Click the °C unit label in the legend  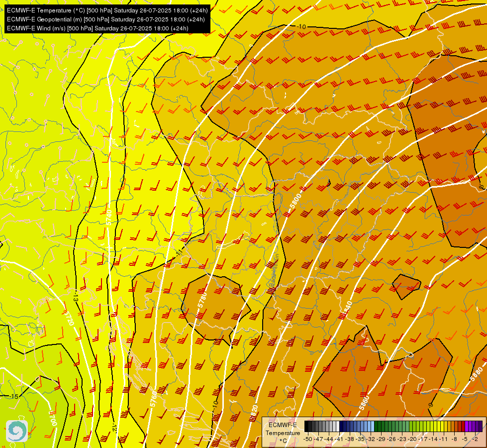click(283, 441)
